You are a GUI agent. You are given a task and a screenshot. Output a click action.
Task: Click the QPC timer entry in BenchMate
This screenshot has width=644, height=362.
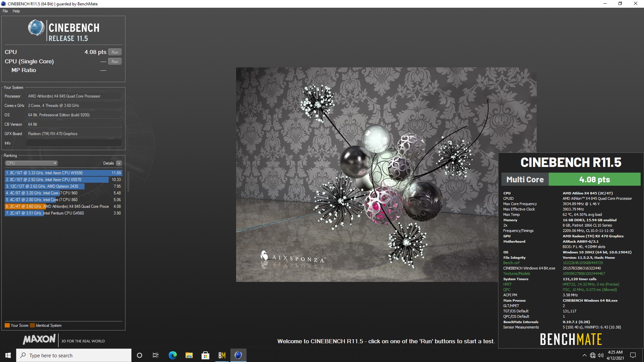coord(506,290)
